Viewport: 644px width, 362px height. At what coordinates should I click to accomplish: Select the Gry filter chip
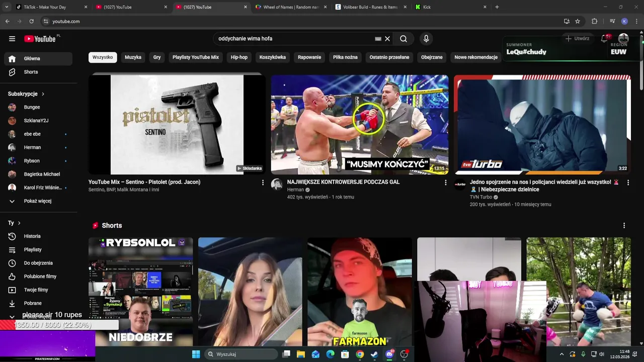(x=157, y=57)
